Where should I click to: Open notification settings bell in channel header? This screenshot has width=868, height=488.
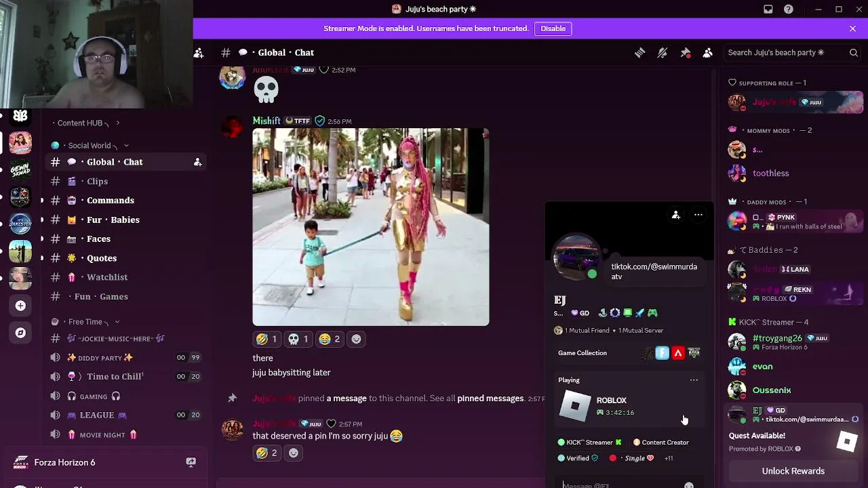(x=663, y=53)
